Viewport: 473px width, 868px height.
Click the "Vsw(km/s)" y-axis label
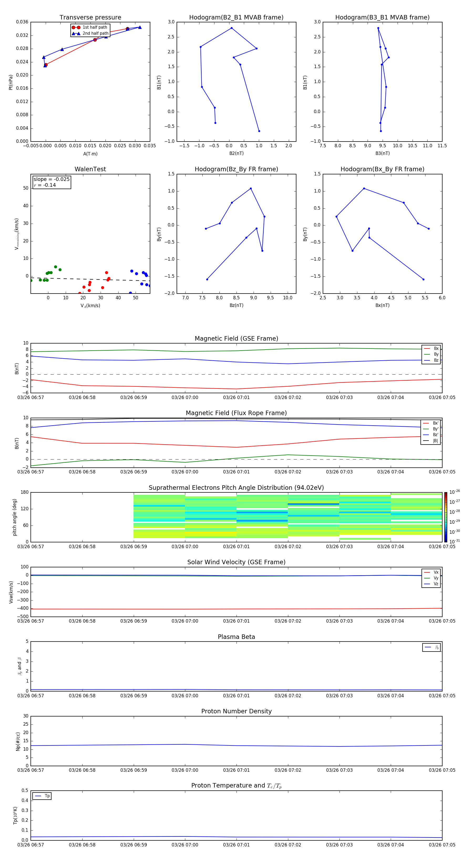click(11, 592)
